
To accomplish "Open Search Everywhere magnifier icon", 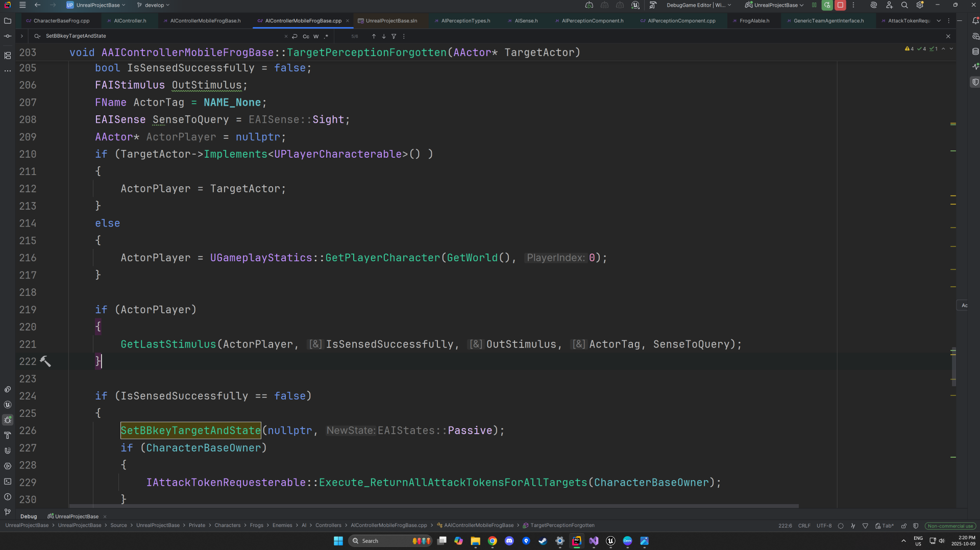I will pos(904,5).
